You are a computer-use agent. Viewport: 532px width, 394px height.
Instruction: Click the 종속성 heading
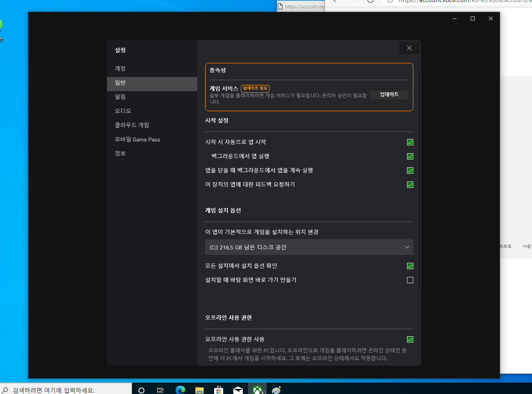pyautogui.click(x=218, y=70)
